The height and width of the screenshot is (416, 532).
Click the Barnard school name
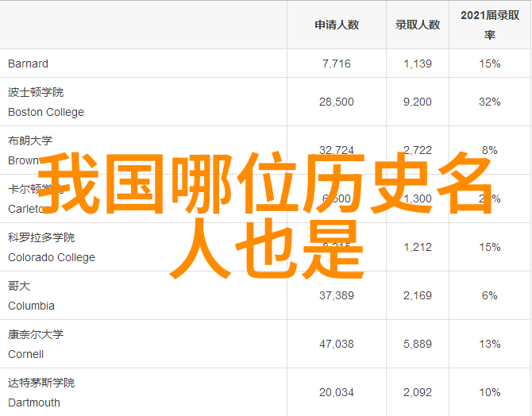(x=29, y=64)
